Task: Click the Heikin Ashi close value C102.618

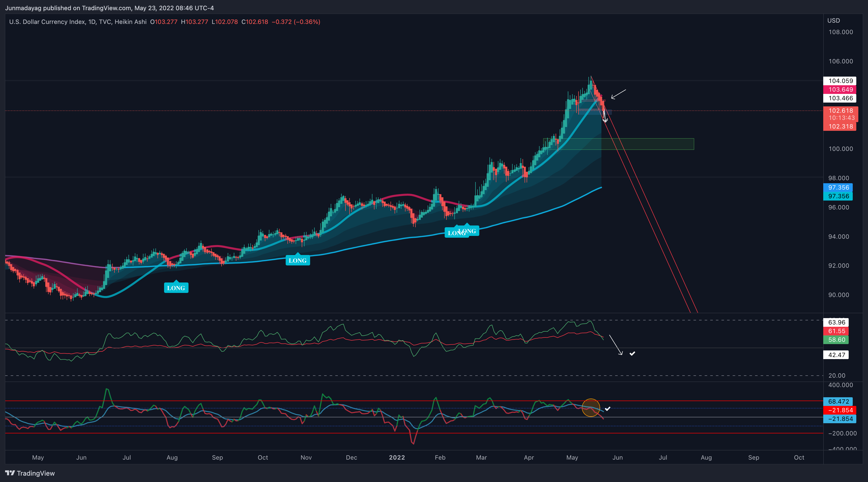Action: click(x=255, y=22)
